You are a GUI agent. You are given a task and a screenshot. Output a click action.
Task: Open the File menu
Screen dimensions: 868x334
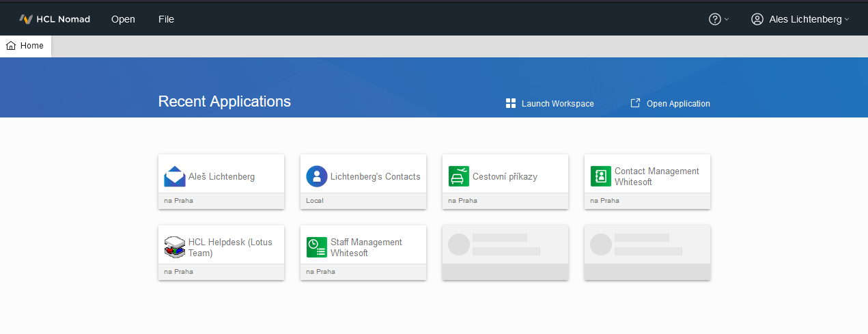166,19
